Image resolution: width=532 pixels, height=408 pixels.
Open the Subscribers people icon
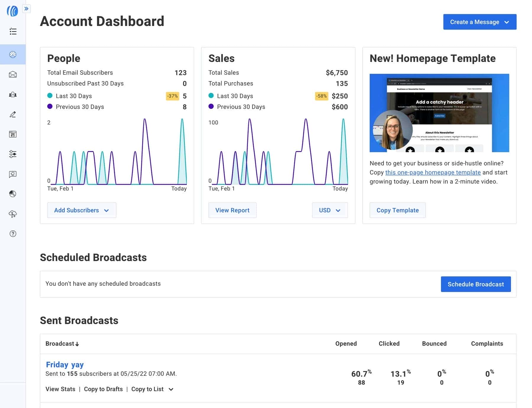click(13, 94)
